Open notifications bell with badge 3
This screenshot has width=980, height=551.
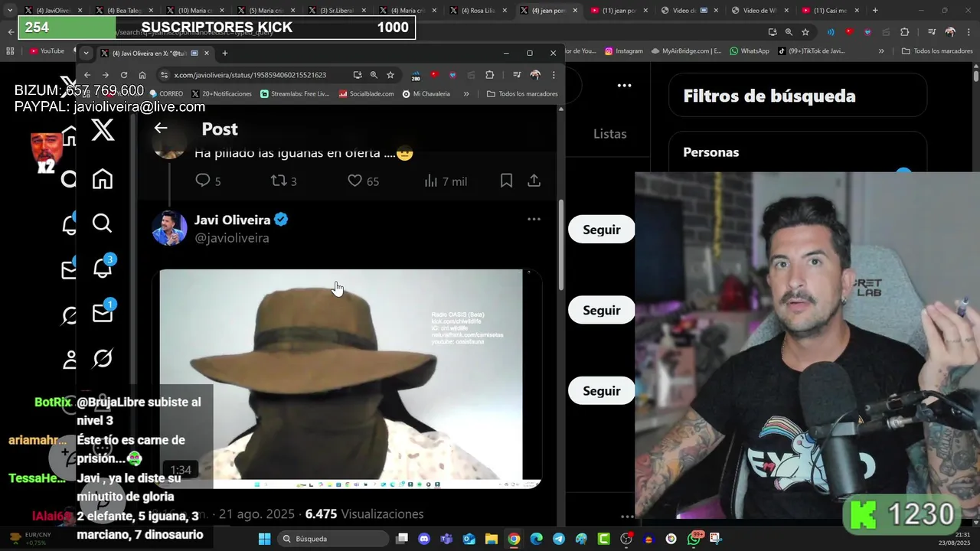[x=103, y=268]
